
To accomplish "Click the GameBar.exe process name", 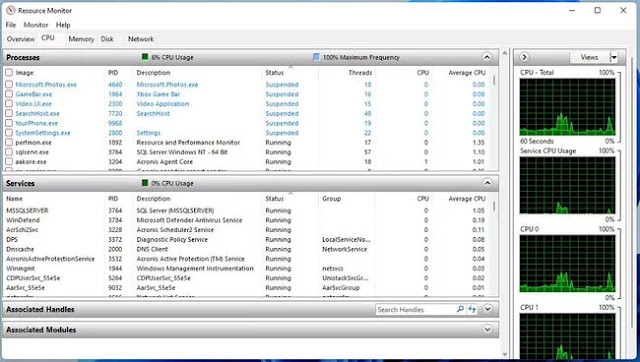I will point(33,94).
